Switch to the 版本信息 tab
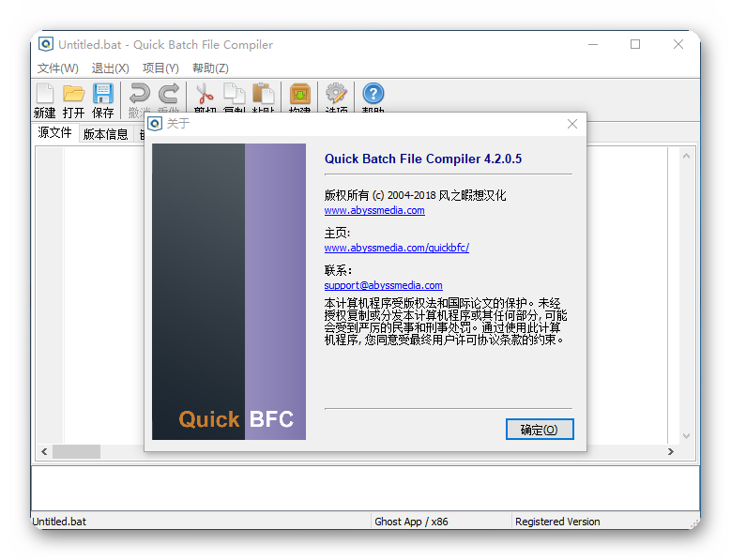731x560 pixels. click(105, 134)
